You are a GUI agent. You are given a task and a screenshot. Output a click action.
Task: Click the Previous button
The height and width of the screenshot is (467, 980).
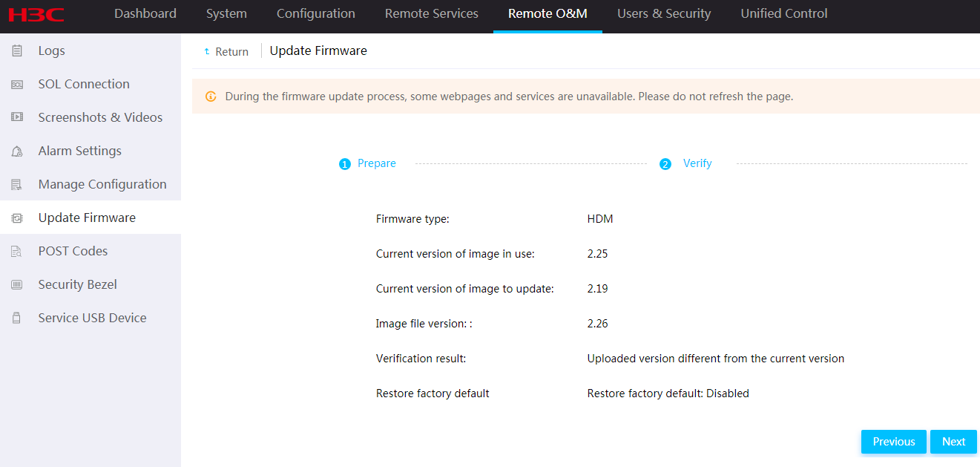pos(894,442)
